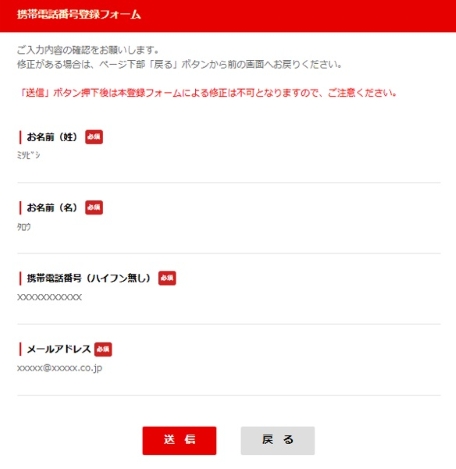Screen dimensions: 456x469
Task: Click the 修正がある場合は instruction line
Action: [x=180, y=64]
